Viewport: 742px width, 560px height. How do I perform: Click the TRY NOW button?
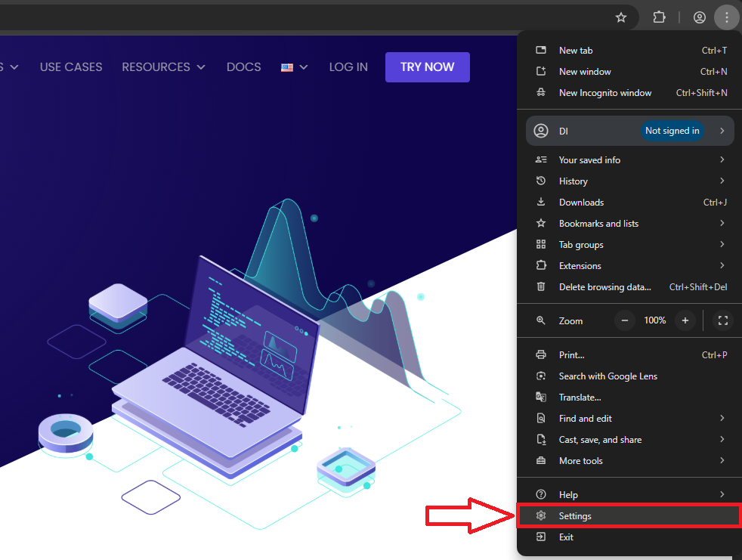(x=427, y=67)
